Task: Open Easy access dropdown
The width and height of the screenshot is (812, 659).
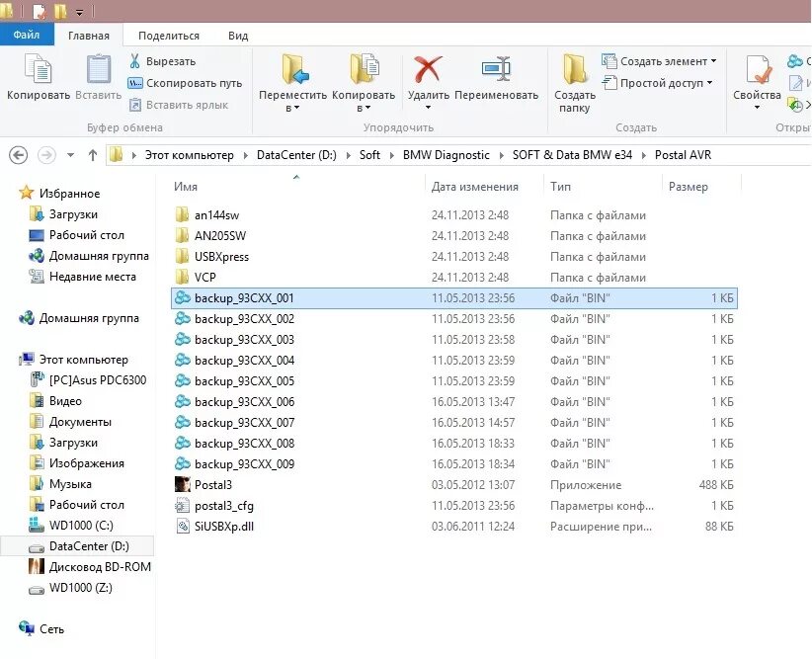Action: tap(657, 83)
